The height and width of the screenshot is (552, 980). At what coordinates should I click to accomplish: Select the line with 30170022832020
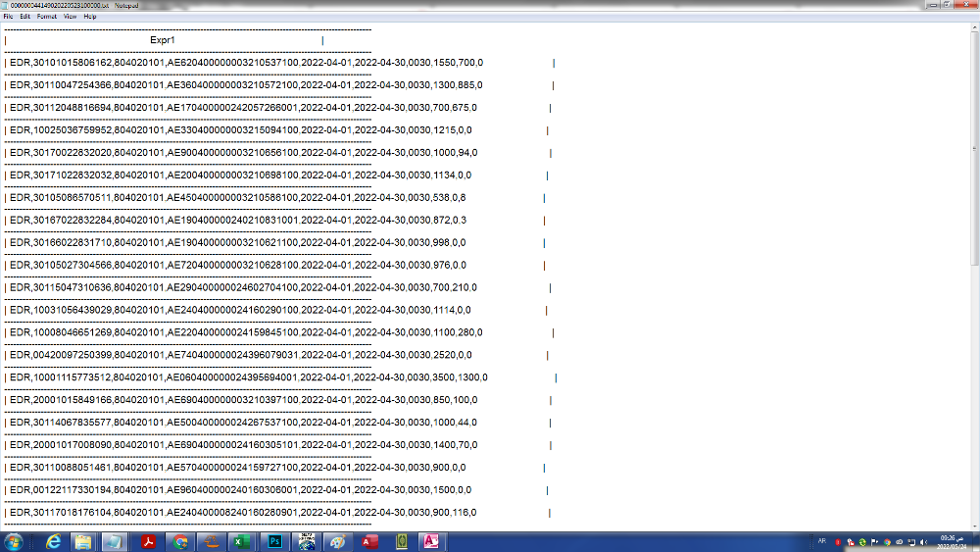click(x=244, y=153)
